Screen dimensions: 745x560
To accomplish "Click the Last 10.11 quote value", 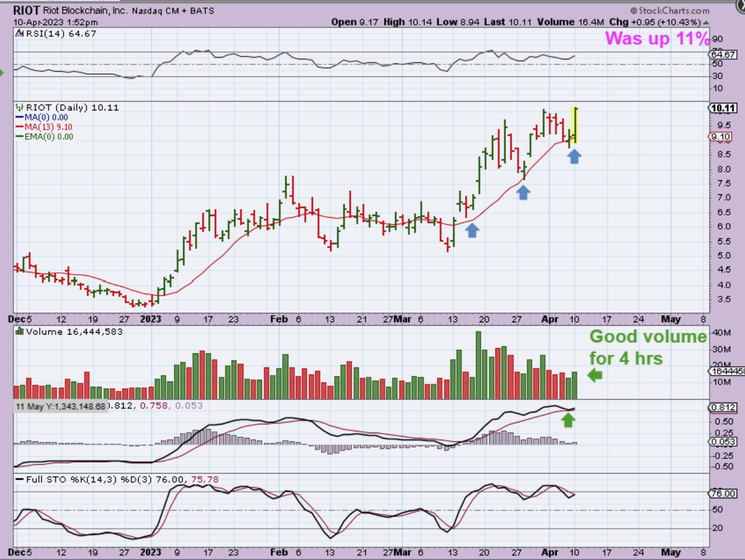I will point(508,22).
